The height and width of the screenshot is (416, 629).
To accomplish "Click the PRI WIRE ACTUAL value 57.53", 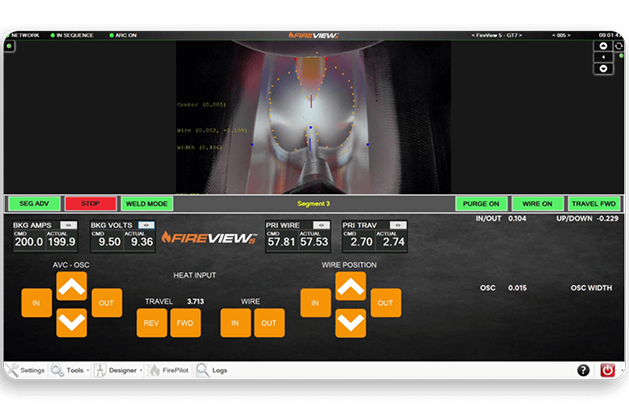I will pos(314,242).
